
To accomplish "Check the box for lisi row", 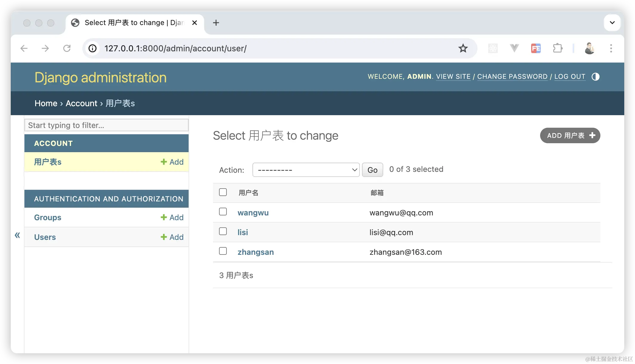I will [x=223, y=232].
